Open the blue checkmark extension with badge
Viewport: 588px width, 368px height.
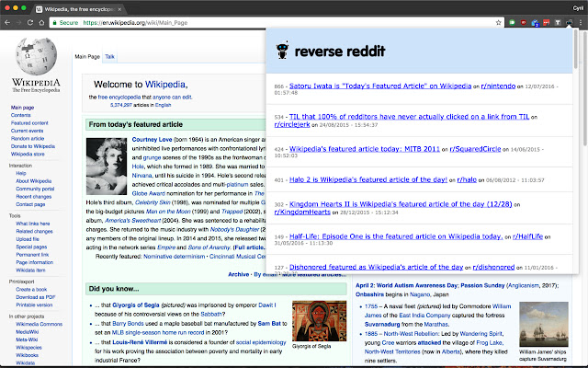535,23
